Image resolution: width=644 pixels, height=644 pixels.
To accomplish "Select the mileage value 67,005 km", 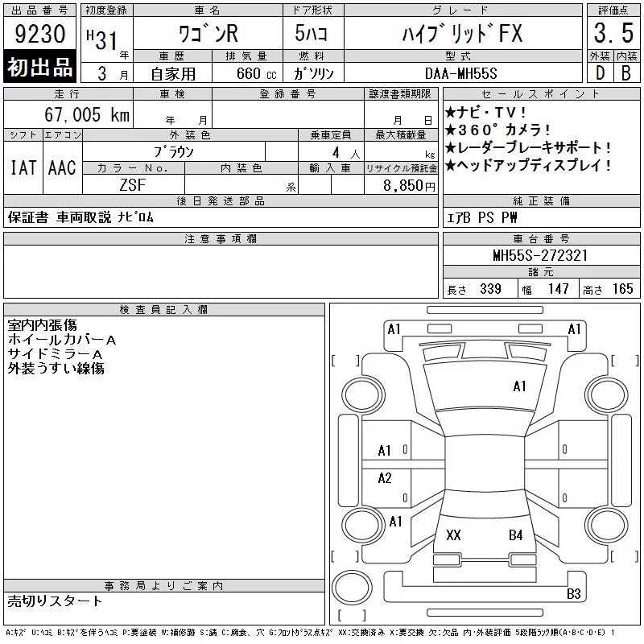I will click(80, 115).
